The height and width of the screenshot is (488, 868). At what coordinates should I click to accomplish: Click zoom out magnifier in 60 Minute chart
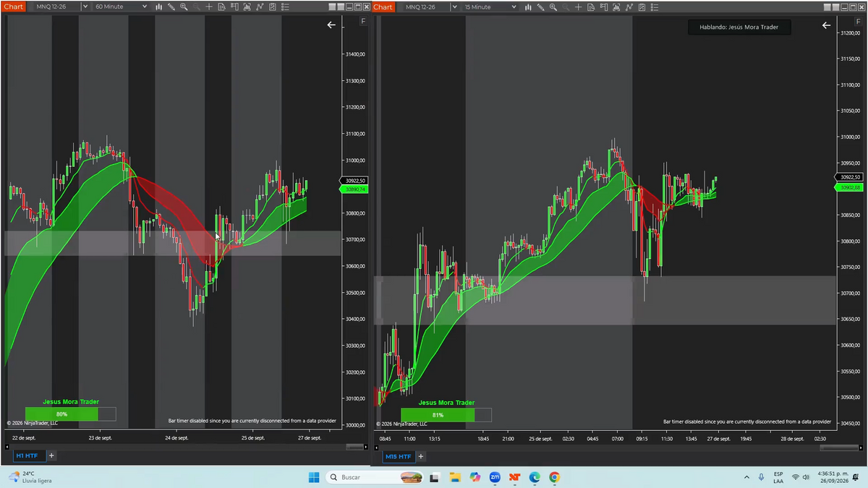pyautogui.click(x=196, y=7)
